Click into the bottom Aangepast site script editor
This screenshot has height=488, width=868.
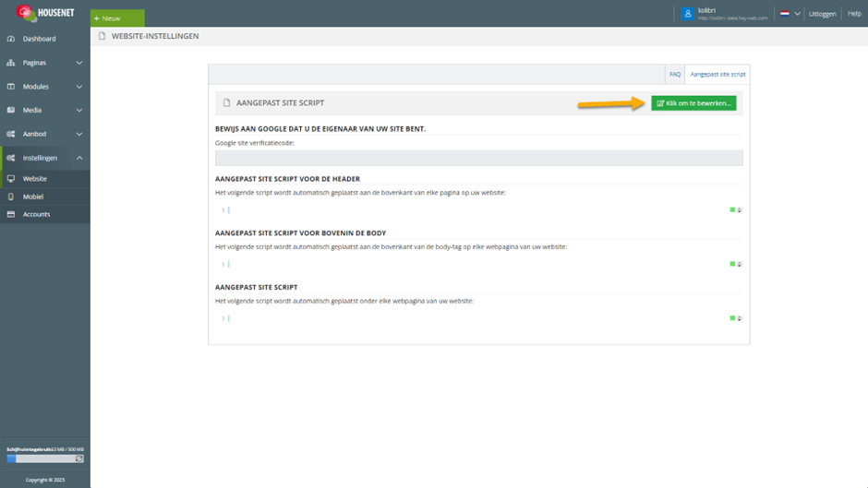pos(479,318)
